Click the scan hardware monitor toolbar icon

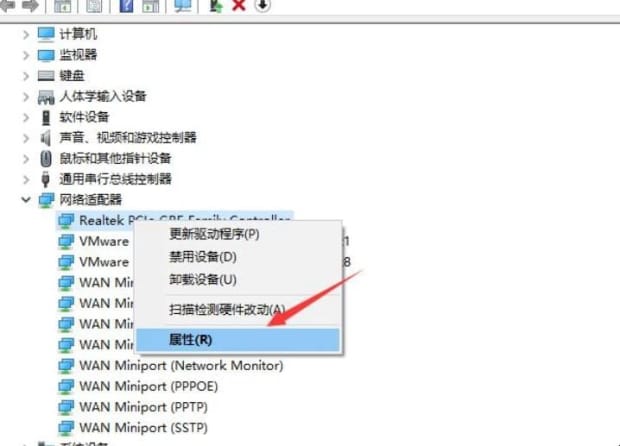182,5
